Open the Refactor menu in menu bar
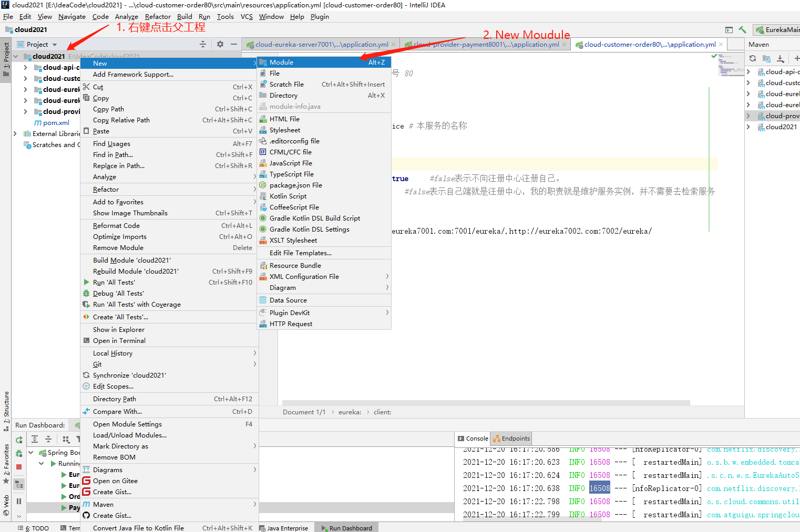The height and width of the screenshot is (532, 800). (x=158, y=17)
